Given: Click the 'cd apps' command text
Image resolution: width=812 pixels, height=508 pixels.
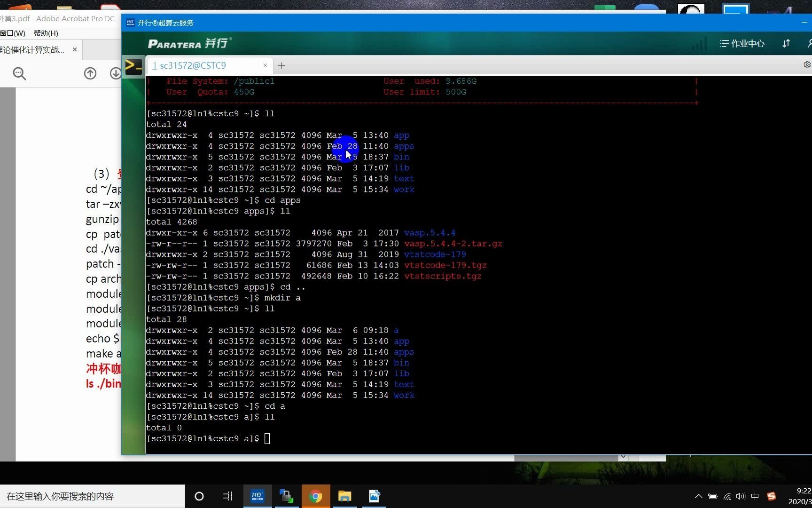Looking at the screenshot, I should tap(282, 200).
